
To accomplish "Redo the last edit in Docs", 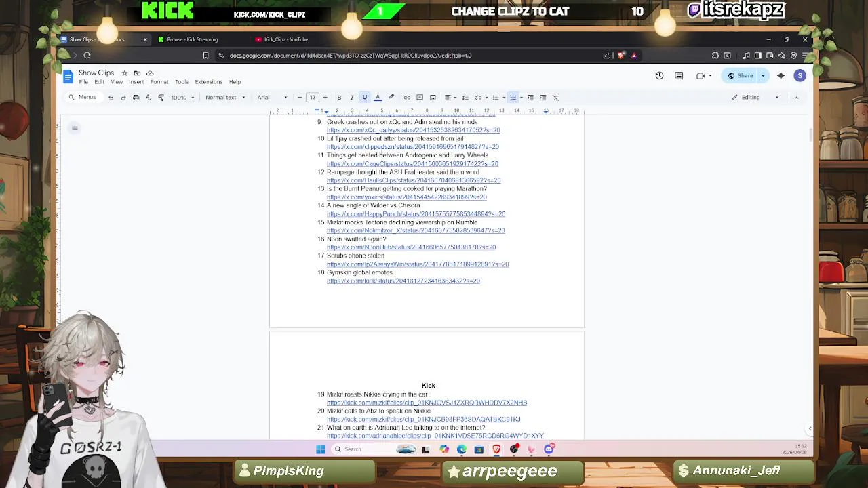I will pyautogui.click(x=123, y=98).
